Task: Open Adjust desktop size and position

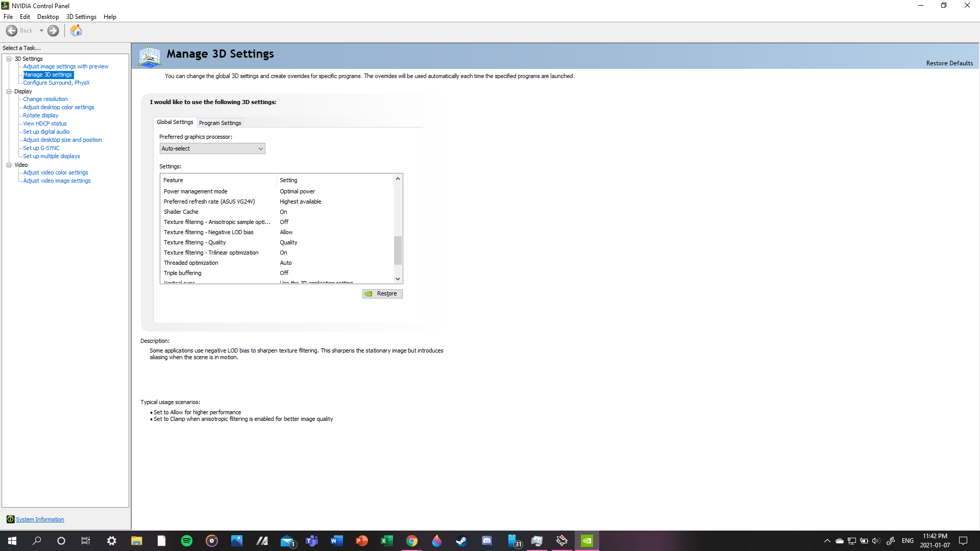Action: 62,140
